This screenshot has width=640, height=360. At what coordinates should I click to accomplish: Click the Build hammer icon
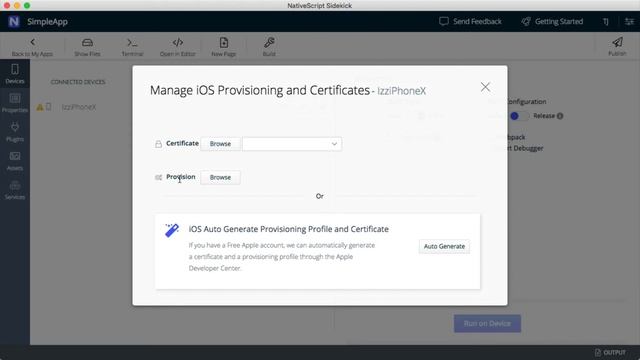pos(269,42)
